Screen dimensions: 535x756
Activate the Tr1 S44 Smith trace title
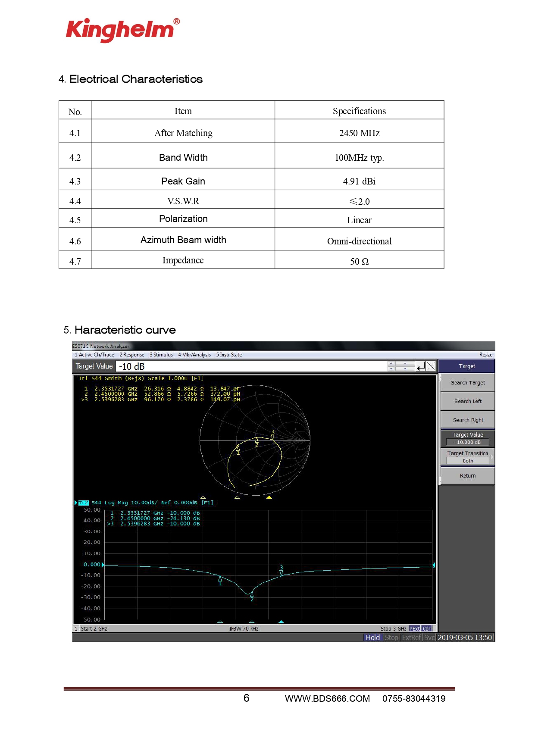click(141, 378)
